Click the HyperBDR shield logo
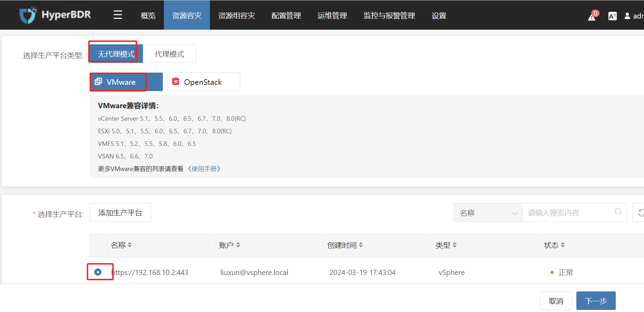 coord(28,15)
